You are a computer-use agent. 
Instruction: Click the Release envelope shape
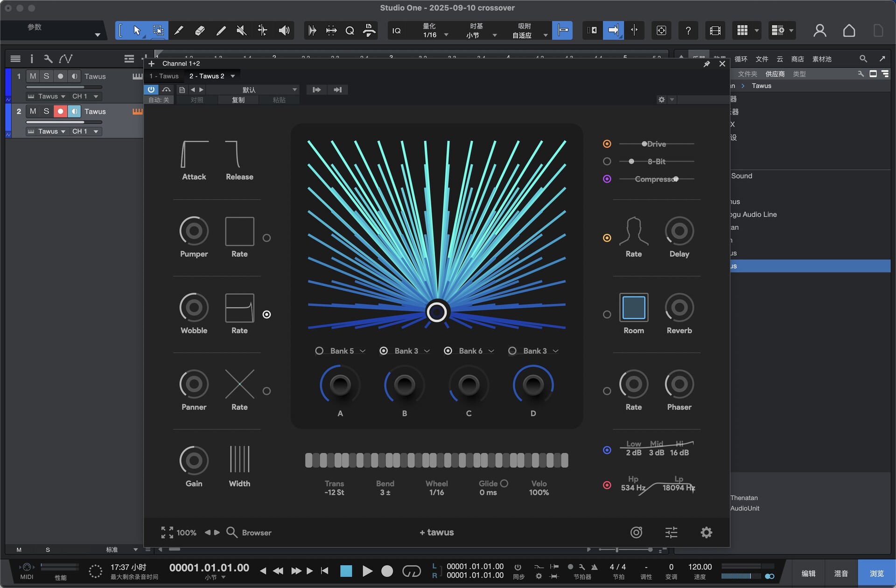(233, 154)
